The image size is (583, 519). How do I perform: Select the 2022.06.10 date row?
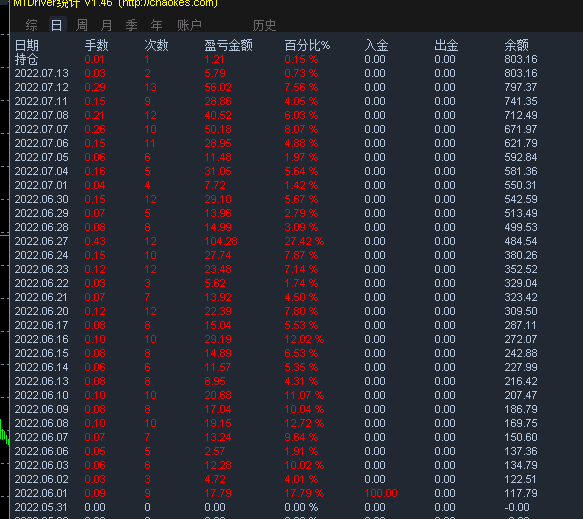pyautogui.click(x=42, y=395)
